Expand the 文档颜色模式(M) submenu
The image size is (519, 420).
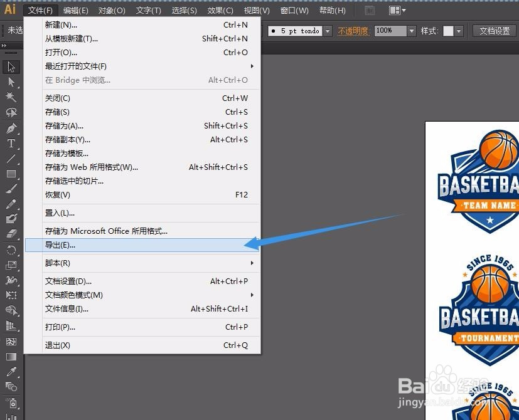coord(252,295)
